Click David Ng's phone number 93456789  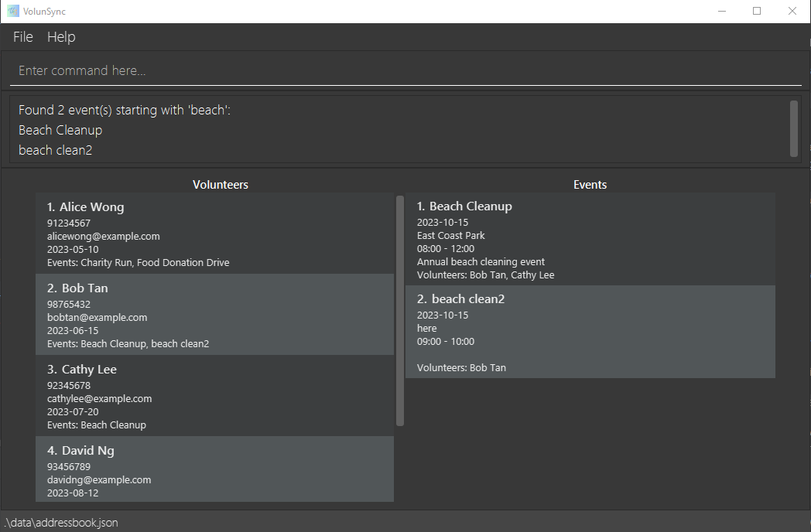coord(69,466)
